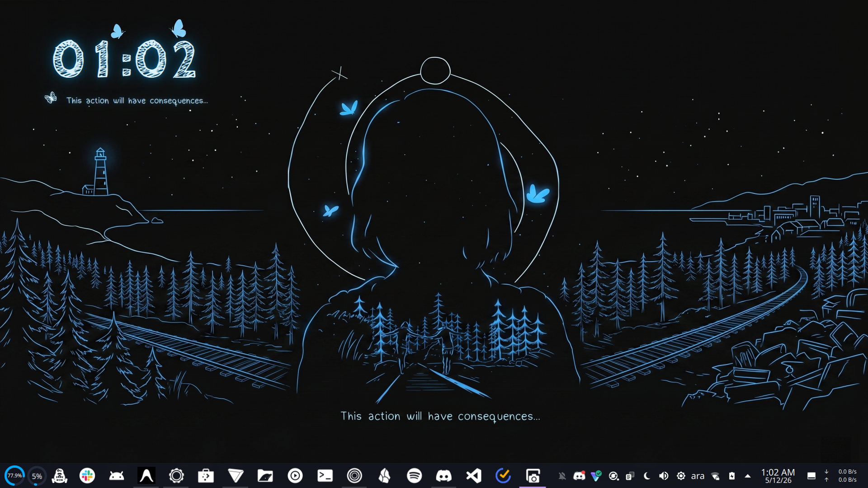Open the 77.9% usage monitor widget

pos(14,476)
